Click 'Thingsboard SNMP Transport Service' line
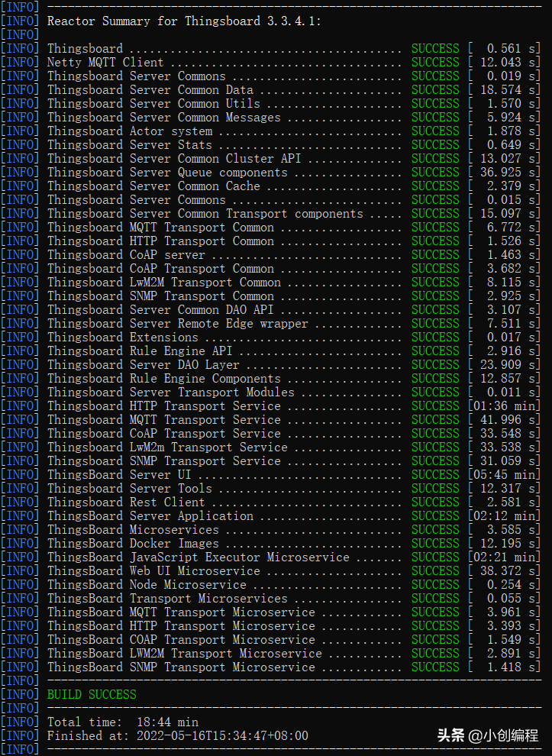The height and width of the screenshot is (756, 552). pos(270,461)
